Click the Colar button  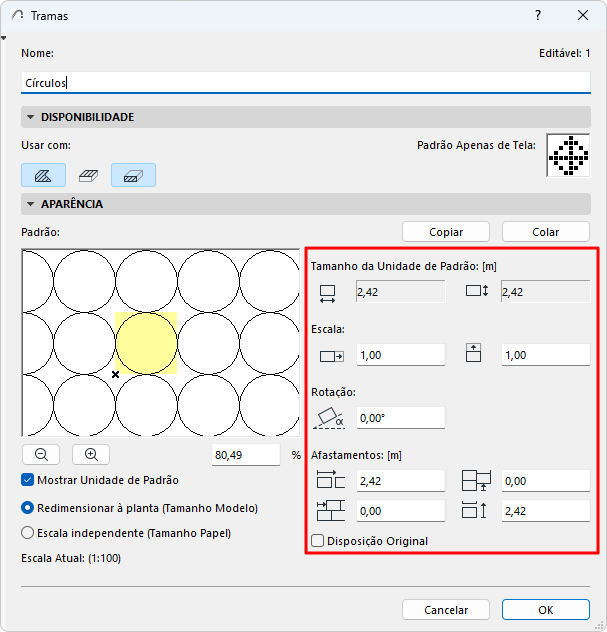[546, 232]
